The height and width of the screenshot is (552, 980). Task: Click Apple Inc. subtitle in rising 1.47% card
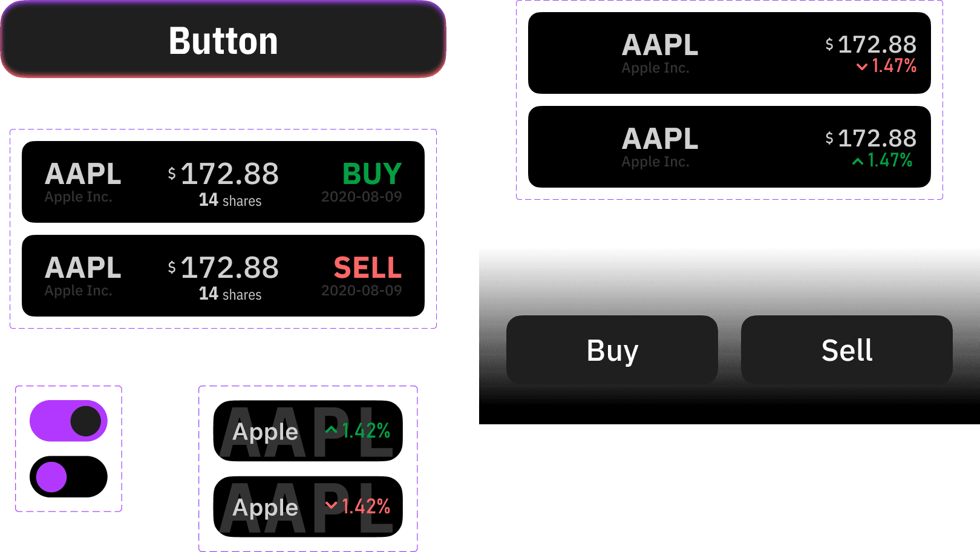(655, 162)
